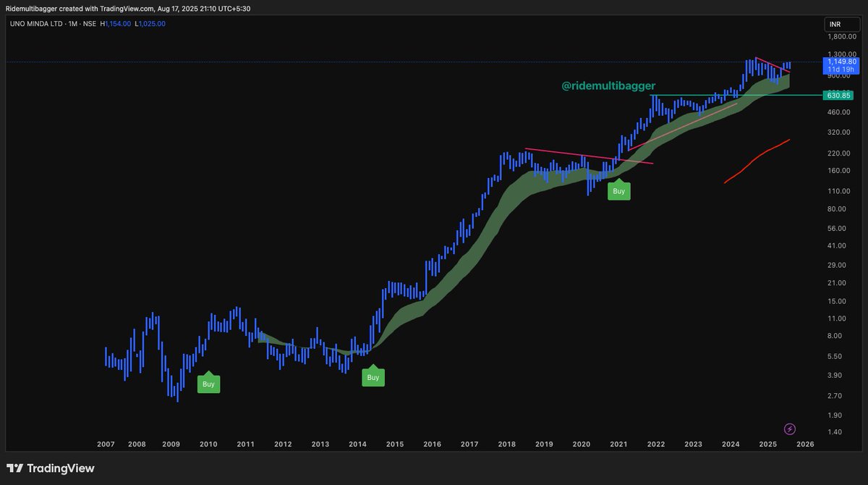868x485 pixels.
Task: Select the Buy marker below the 2014 candles
Action: coord(373,376)
